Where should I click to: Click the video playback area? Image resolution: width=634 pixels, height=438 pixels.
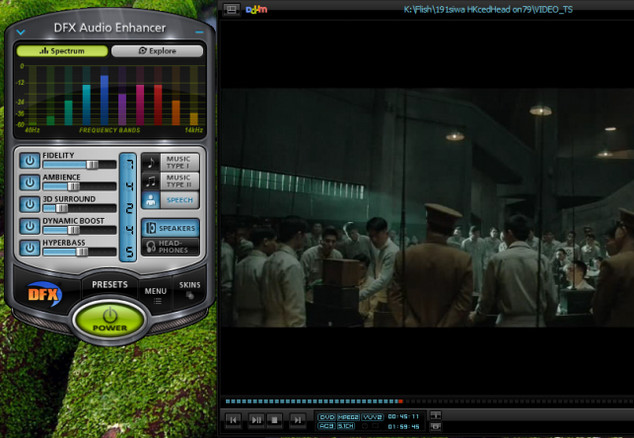coord(427,207)
